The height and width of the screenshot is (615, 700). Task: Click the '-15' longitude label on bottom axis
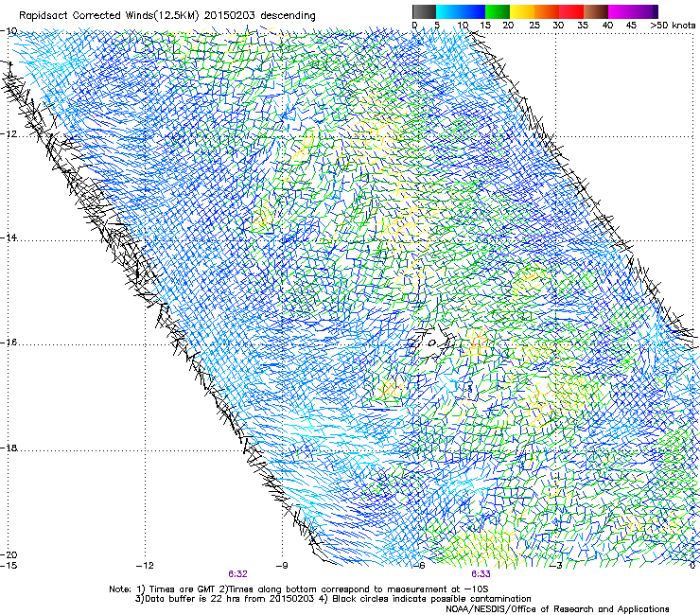9,566
